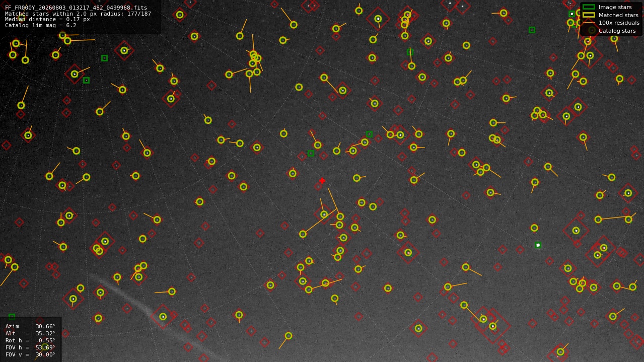Click the Alt 35.32° readout
Image resolution: width=644 pixels, height=362 pixels.
[30, 333]
